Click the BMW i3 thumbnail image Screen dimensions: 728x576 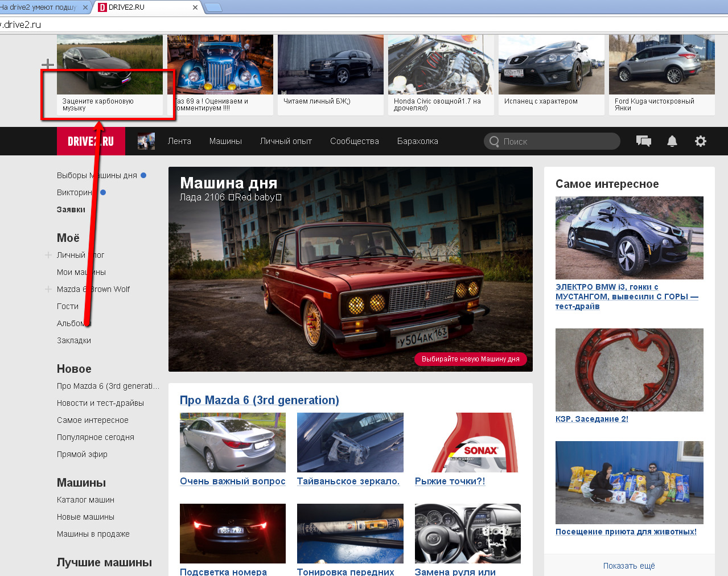pos(630,238)
